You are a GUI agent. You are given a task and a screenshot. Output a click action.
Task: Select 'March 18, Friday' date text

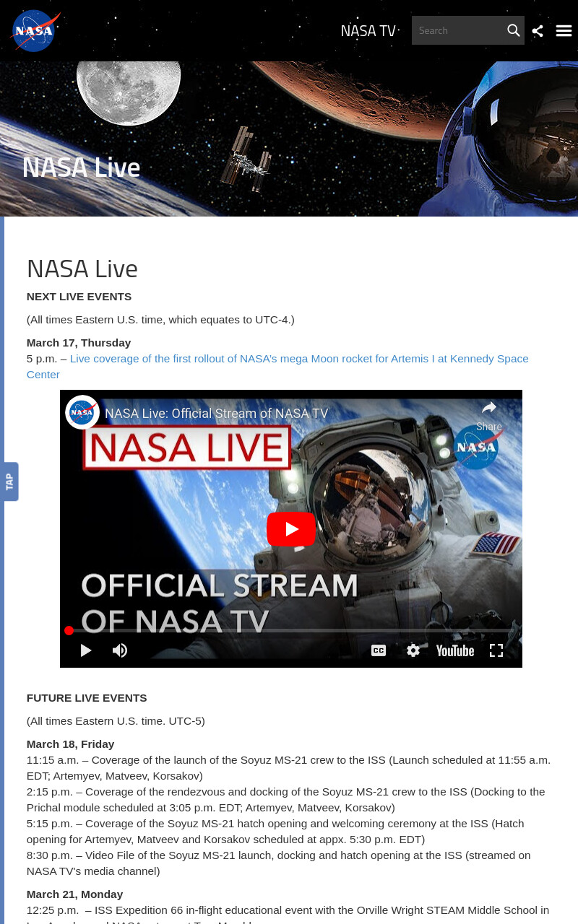[71, 744]
